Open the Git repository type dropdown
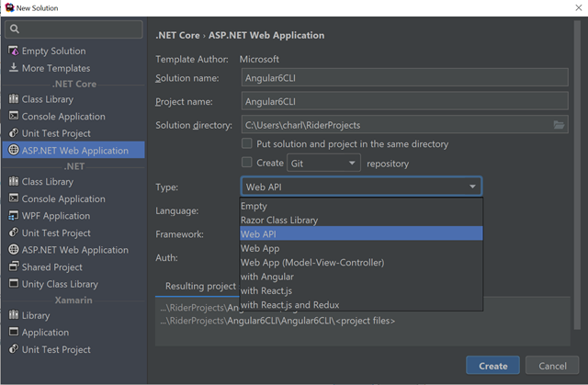 click(x=323, y=163)
